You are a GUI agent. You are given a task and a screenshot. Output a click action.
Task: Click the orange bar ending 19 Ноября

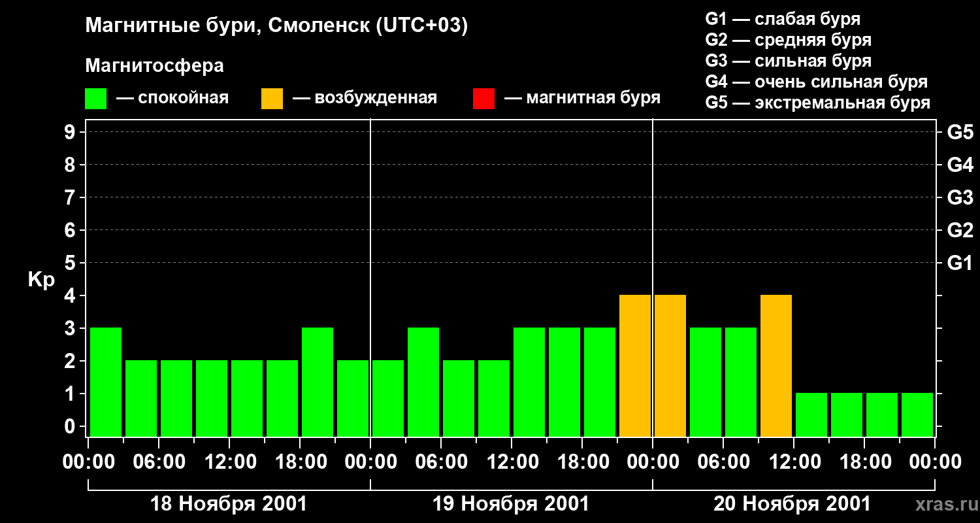635,365
